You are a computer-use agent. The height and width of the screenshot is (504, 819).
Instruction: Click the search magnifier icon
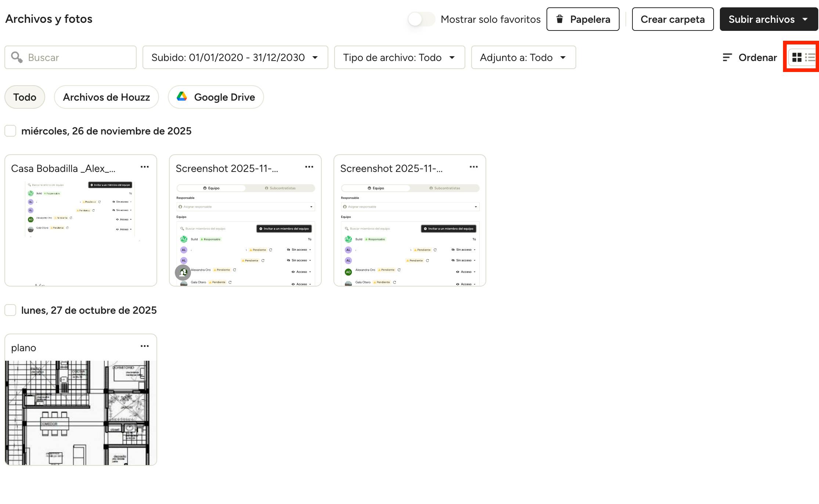click(x=17, y=57)
